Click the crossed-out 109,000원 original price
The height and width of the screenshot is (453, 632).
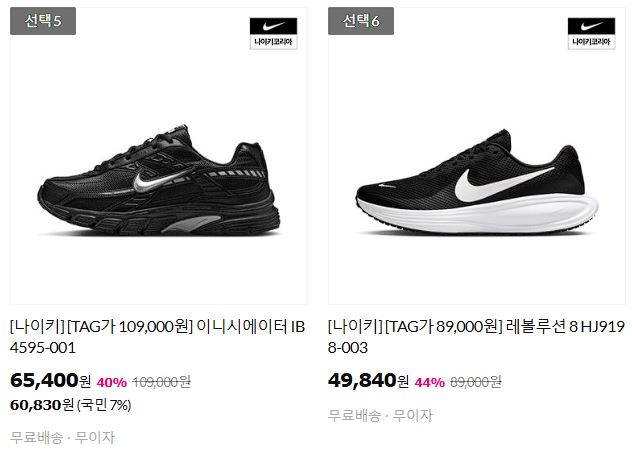162,382
